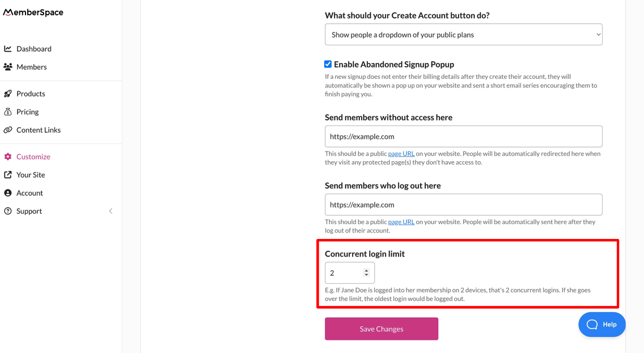Click the Account user icon
644x353 pixels.
[8, 193]
